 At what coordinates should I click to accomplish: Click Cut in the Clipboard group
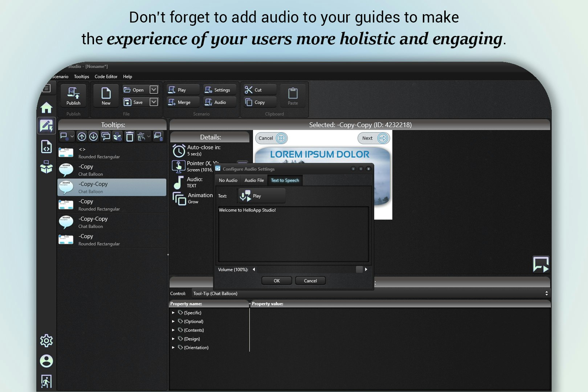[x=260, y=90]
